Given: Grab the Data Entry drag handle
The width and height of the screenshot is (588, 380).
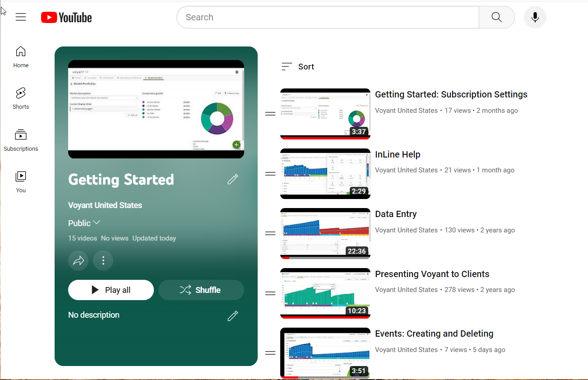Looking at the screenshot, I should [270, 233].
